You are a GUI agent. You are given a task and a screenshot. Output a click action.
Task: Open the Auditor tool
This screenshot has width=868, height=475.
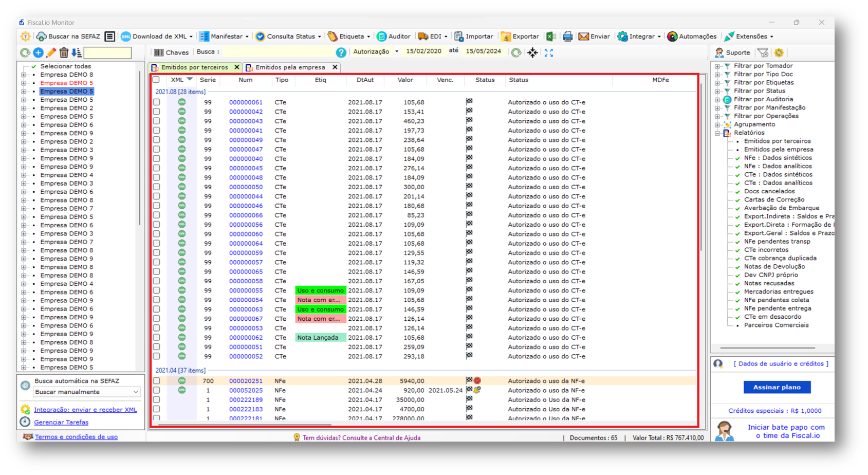tap(394, 36)
